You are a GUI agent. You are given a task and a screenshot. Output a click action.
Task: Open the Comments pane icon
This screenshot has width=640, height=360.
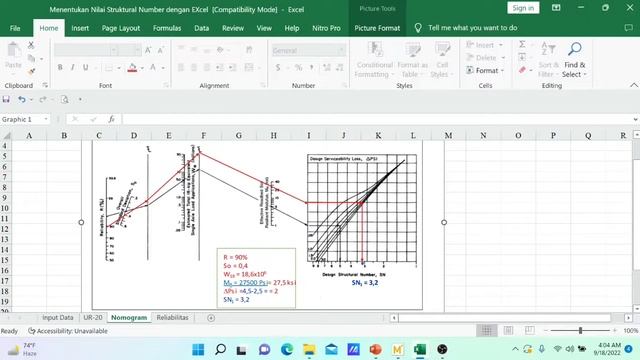click(628, 28)
